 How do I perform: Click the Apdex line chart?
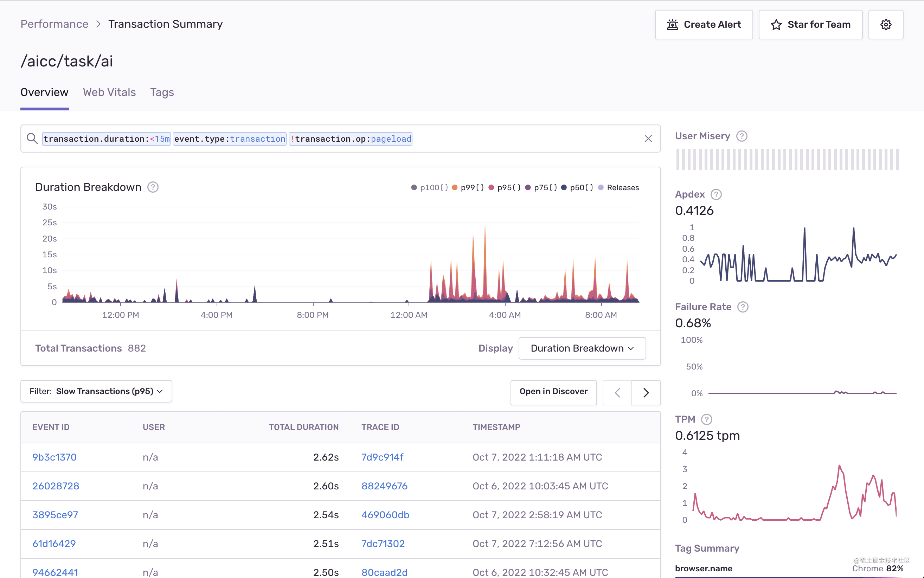pyautogui.click(x=798, y=254)
